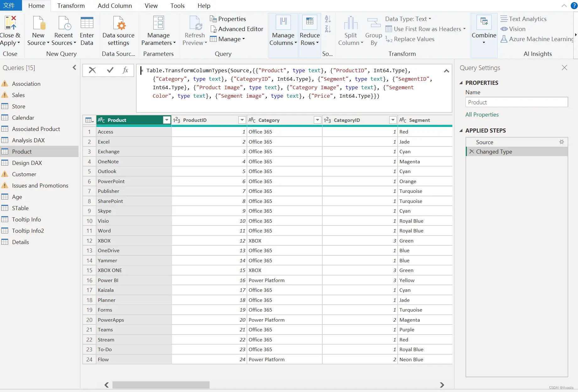Switch to the Add Column tab
The width and height of the screenshot is (578, 392).
coord(115,6)
